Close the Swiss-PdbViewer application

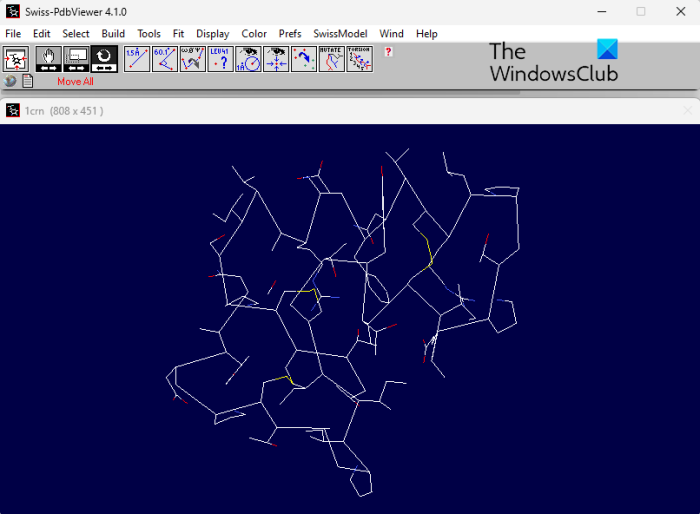pos(680,12)
